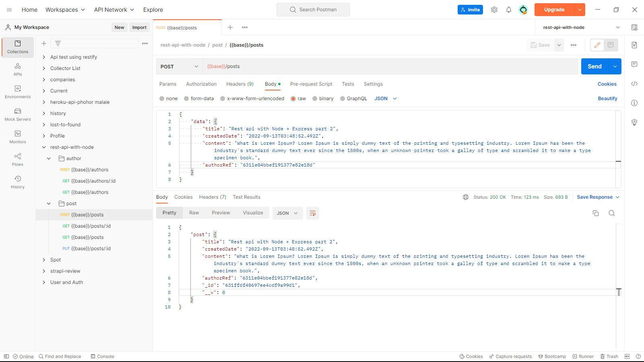644x362 pixels.
Task: Open Mock Servers sidebar panel
Action: (18, 114)
